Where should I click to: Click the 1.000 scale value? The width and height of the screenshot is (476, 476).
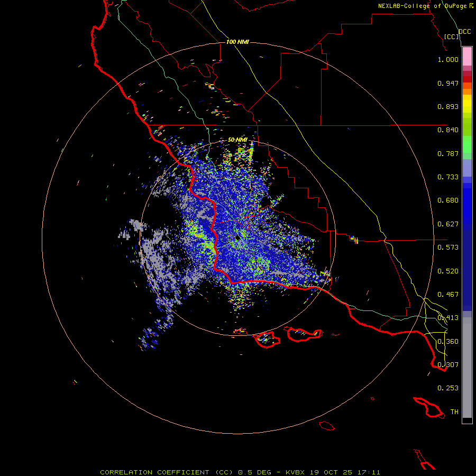click(x=448, y=59)
